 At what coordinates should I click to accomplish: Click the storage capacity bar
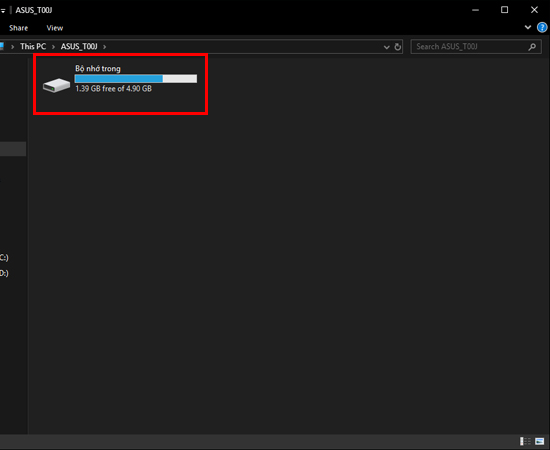point(136,79)
